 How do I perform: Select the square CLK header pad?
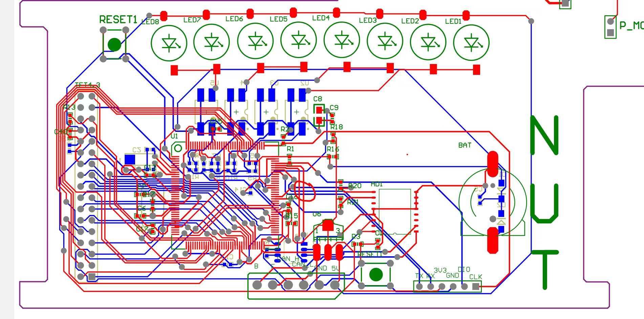tap(476, 286)
